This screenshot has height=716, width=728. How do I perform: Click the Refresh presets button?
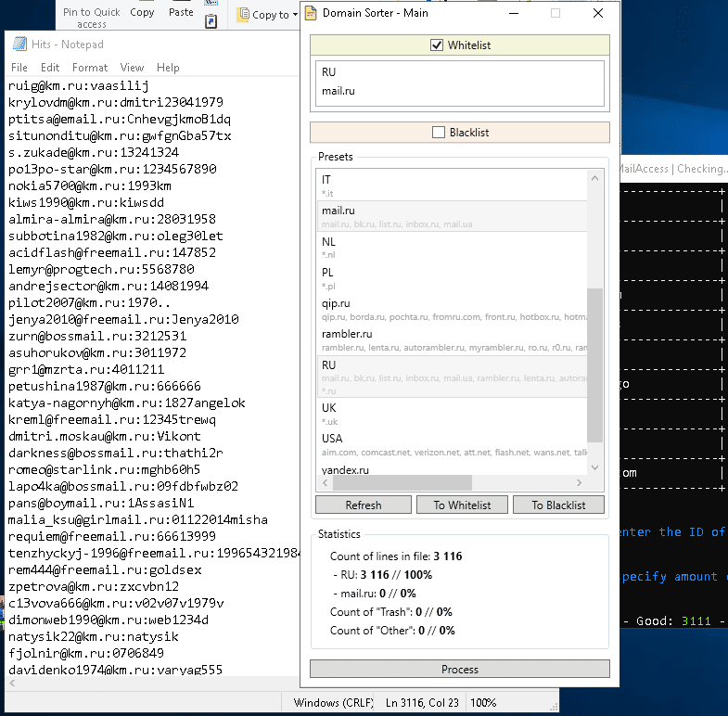tap(363, 505)
